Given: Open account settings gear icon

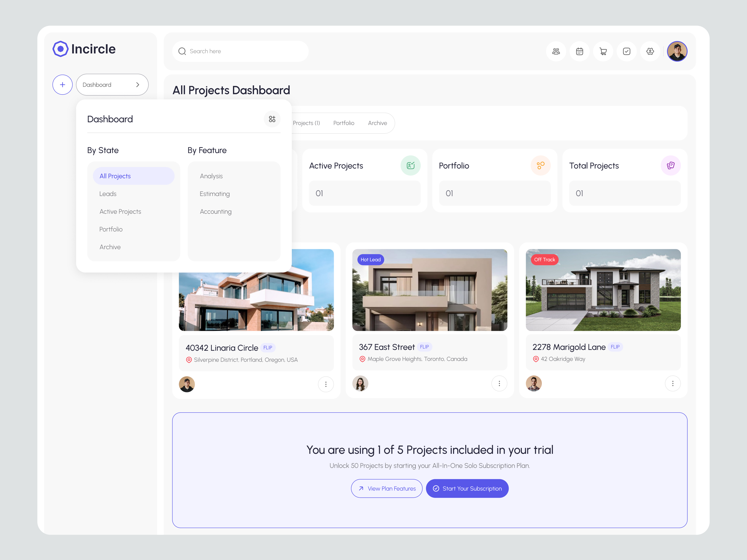Looking at the screenshot, I should [x=650, y=51].
